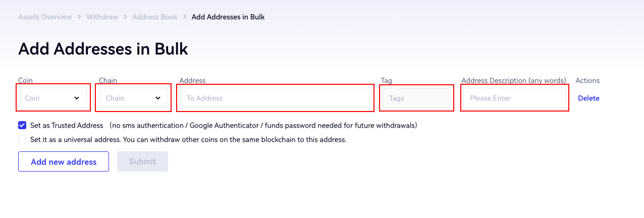Select the current 'Add Addresses in Bulk' breadcrumb
The height and width of the screenshot is (218, 644).
coord(228,17)
